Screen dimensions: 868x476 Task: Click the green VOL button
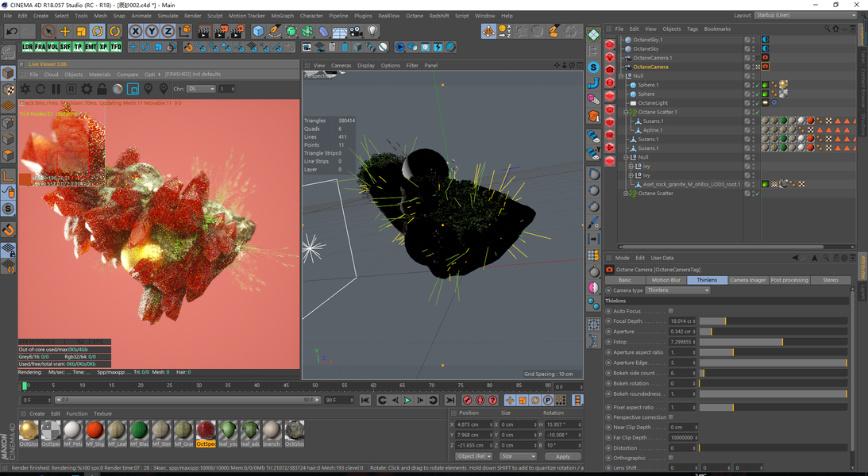[52, 47]
